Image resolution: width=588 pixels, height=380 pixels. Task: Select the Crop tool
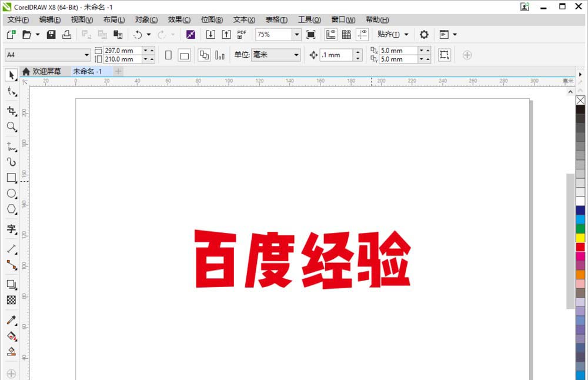tap(12, 110)
